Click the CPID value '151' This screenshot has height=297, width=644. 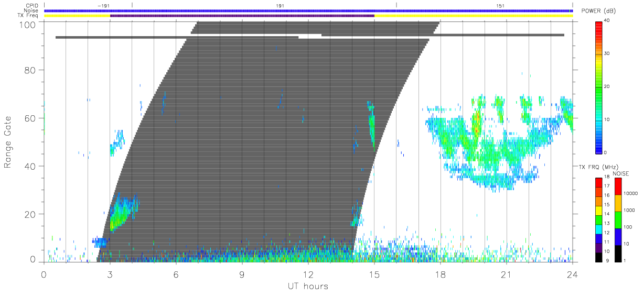click(500, 5)
